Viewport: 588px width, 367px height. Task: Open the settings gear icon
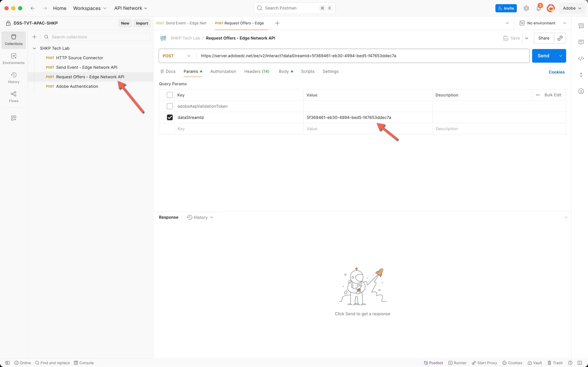[526, 8]
